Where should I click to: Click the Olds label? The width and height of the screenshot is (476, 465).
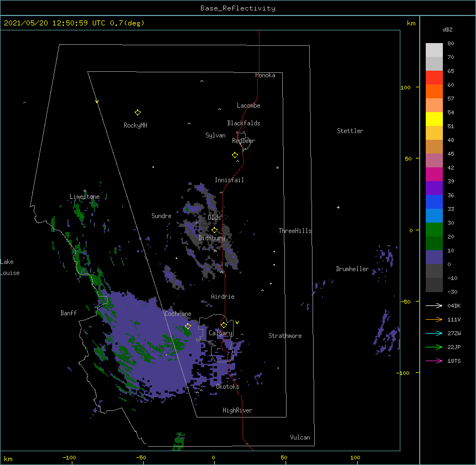214,218
